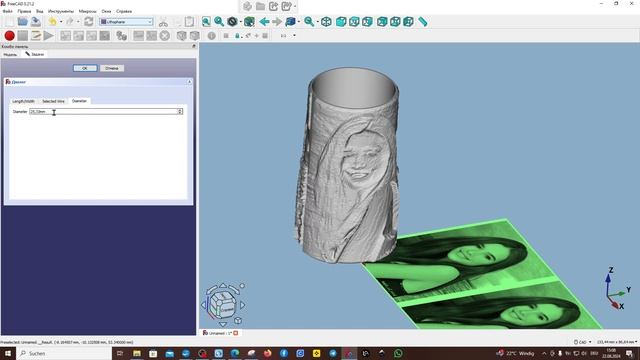This screenshot has height=360, width=640.
Task: Open WhatsApp from the taskbar
Action: pos(398,353)
